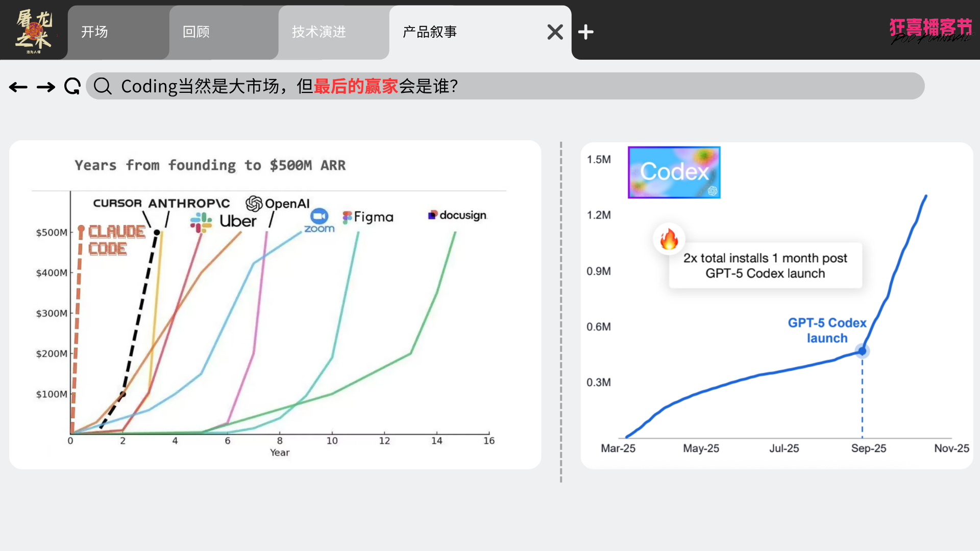Screen dimensions: 980x551
Task: Click the dragon logo at top left
Action: coord(34,31)
